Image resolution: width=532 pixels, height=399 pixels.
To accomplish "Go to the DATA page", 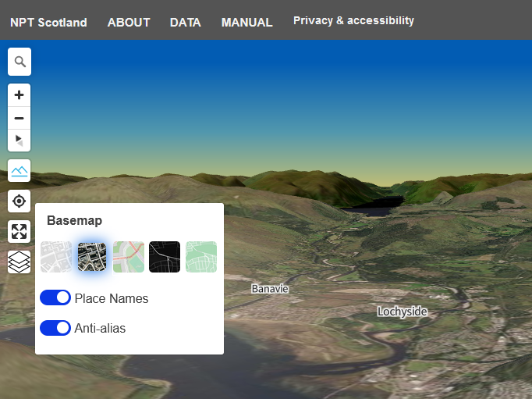I will pyautogui.click(x=186, y=23).
